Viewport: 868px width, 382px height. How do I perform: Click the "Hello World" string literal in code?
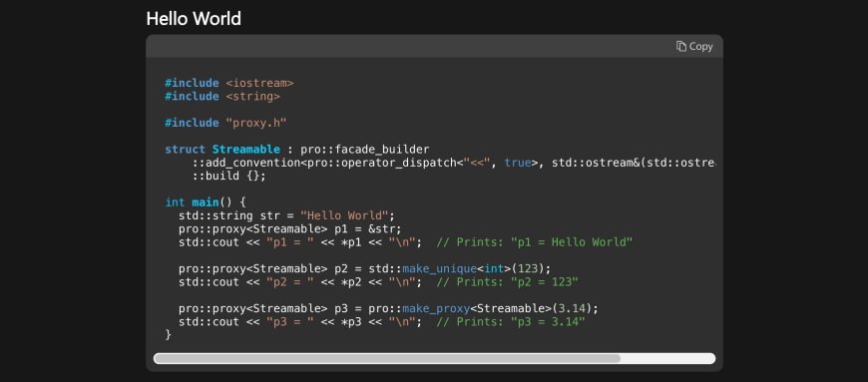[344, 215]
